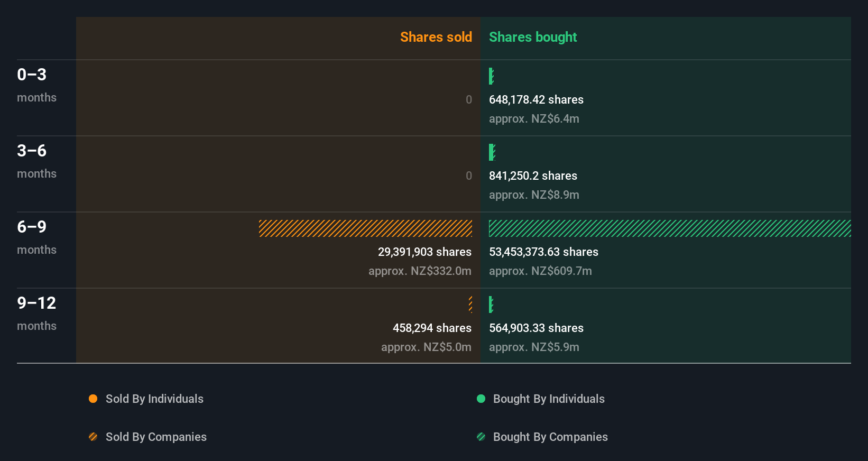Click the approx. NZ$5.9m value
This screenshot has width=868, height=461.
534,347
